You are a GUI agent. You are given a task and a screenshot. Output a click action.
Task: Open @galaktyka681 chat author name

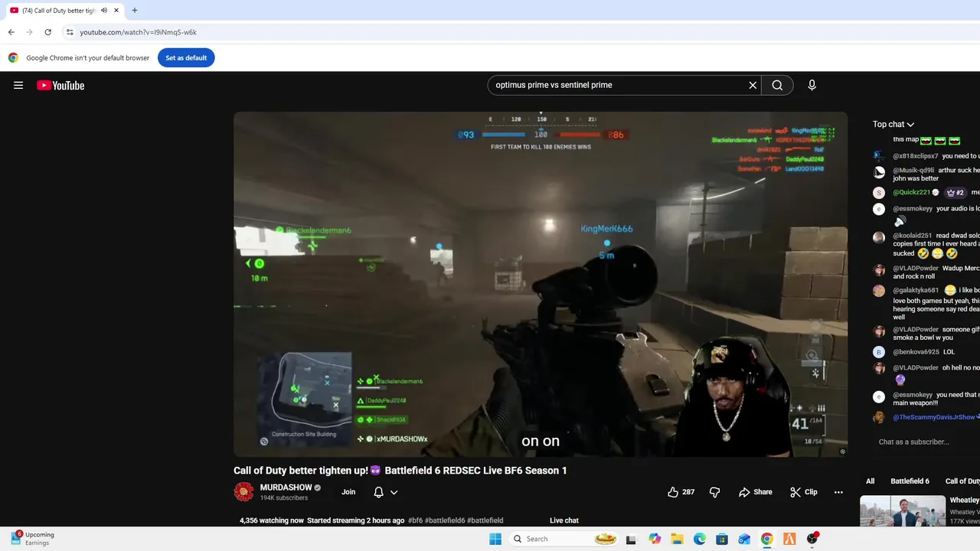coord(915,290)
